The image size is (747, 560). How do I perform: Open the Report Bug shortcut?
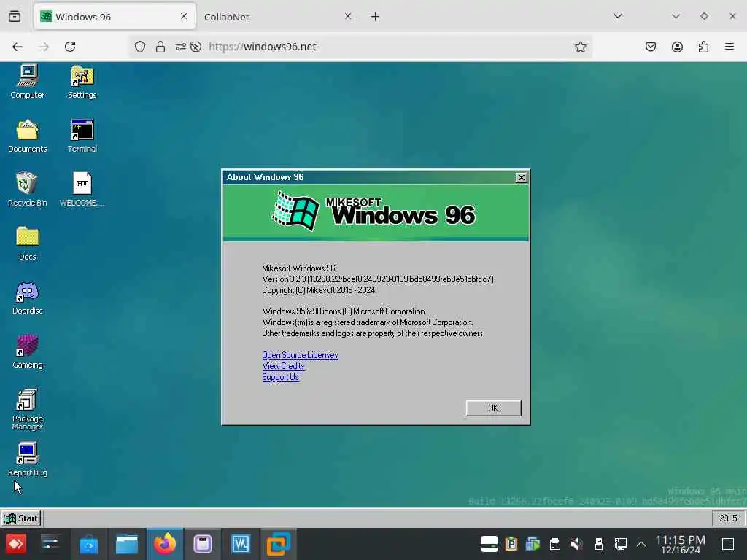pyautogui.click(x=27, y=459)
